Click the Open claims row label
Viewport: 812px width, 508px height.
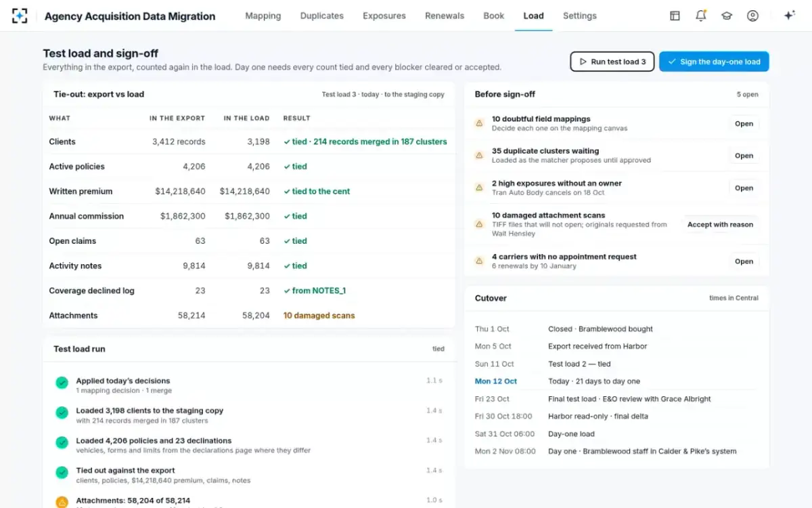pos(72,241)
